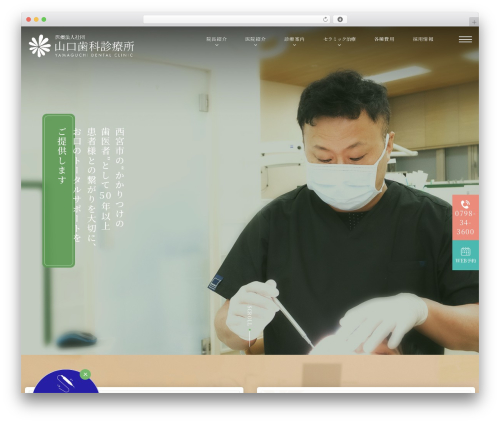Expand the 院長紹介 menu chevron
The width and height of the screenshot is (500, 423).
click(217, 45)
